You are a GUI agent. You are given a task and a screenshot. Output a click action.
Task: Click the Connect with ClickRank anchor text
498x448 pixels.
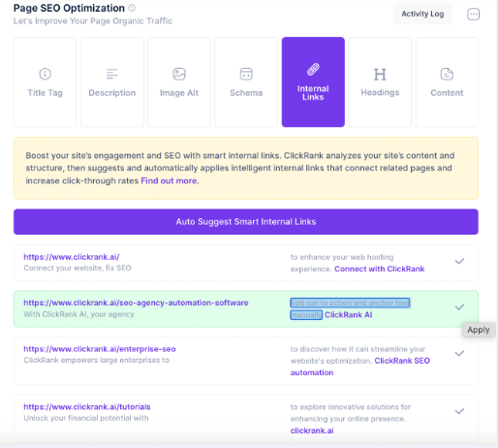[379, 269]
